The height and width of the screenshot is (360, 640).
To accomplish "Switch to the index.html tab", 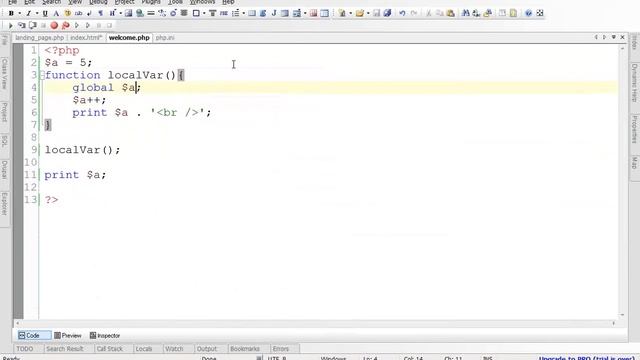I will pos(86,38).
